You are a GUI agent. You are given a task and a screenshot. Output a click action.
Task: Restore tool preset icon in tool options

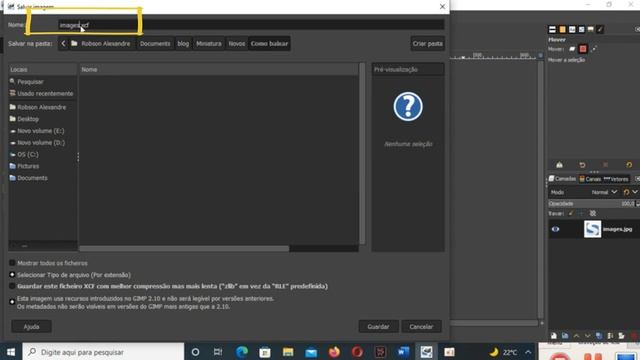point(582,165)
